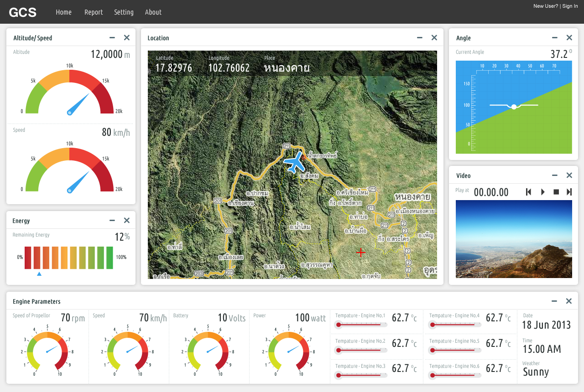Skip video to previous track
This screenshot has width=584, height=392.
tap(529, 192)
